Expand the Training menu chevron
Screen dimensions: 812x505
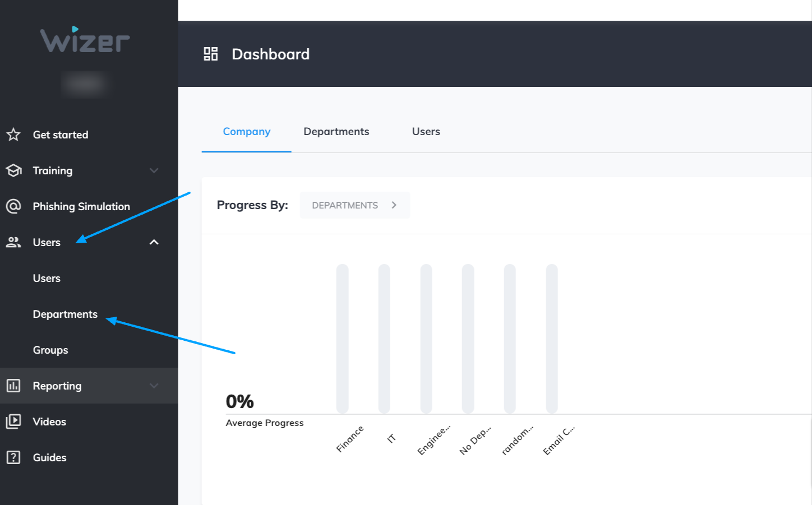coord(154,170)
